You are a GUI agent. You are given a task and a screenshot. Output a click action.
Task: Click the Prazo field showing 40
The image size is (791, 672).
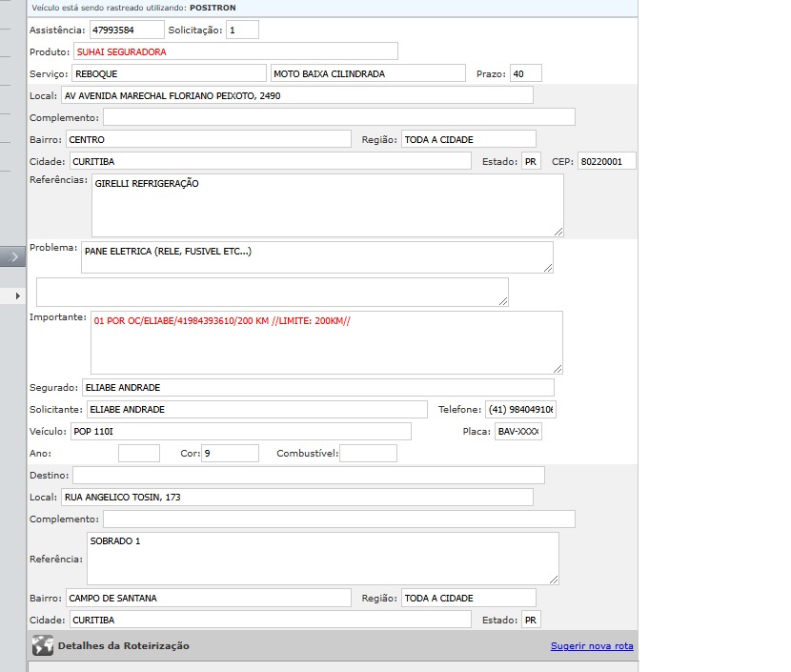525,74
